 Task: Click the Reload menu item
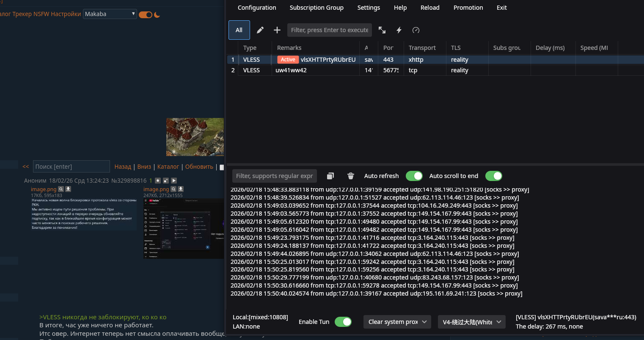point(430,8)
